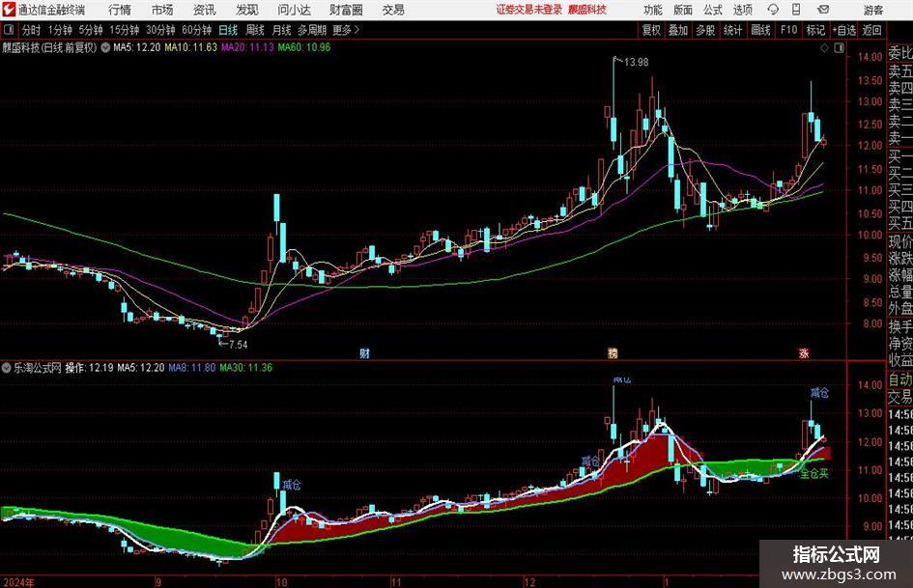Open the 发现 menu

(247, 10)
